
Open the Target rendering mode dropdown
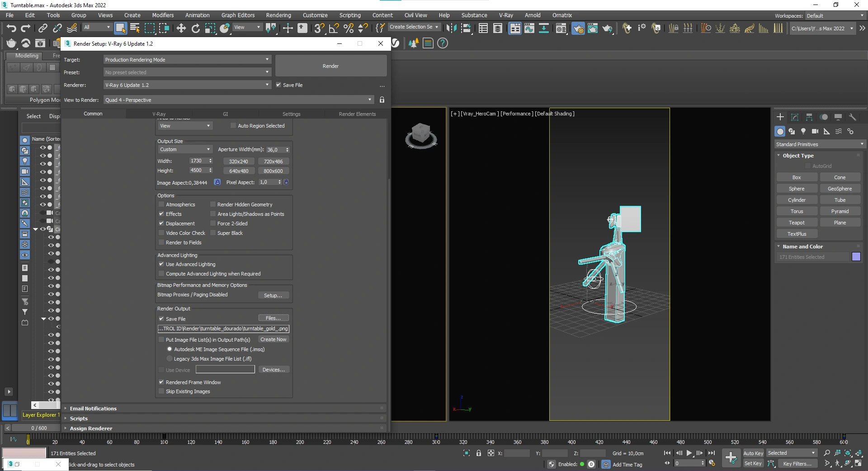pos(187,60)
